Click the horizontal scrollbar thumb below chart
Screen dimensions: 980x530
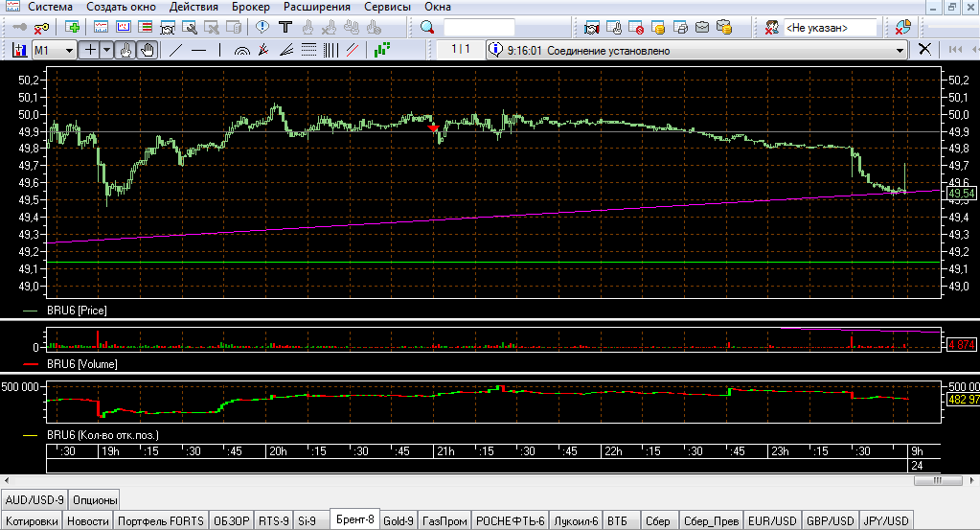tap(938, 480)
